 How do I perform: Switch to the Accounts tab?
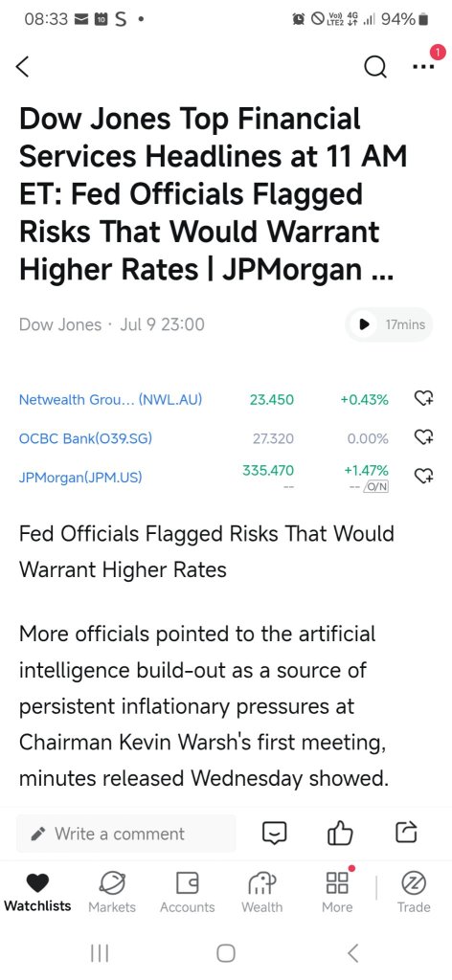187,893
